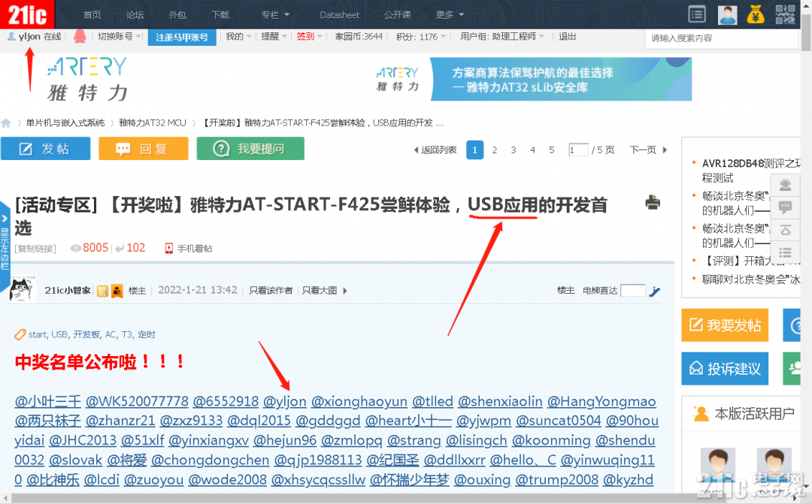
Task: Open the 雅特力AT32 MCU breadcrumb link
Action: coord(152,122)
